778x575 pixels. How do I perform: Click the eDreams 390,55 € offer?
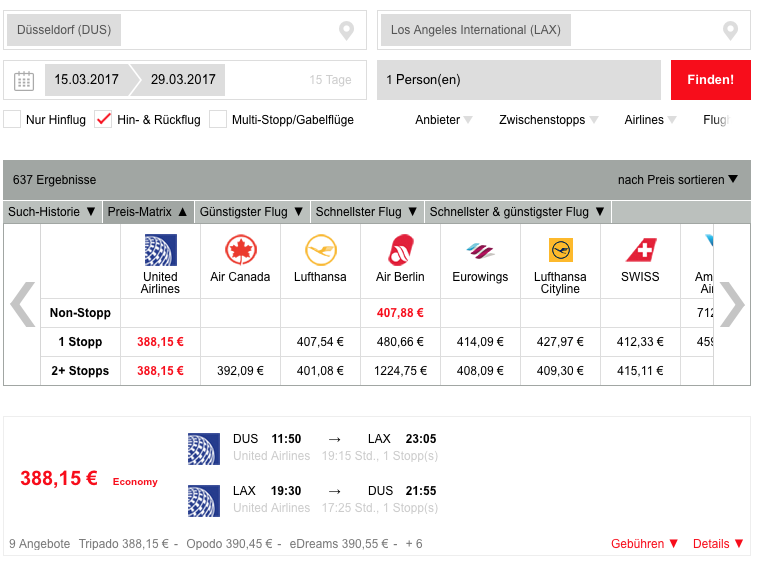(x=338, y=544)
